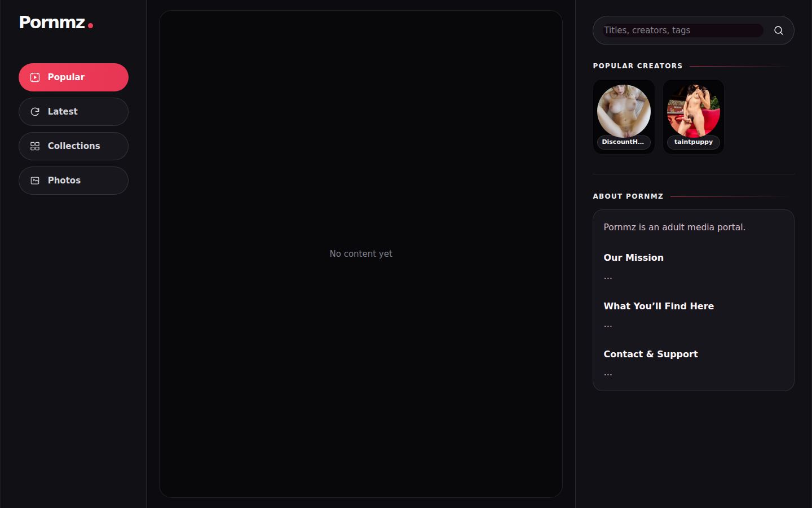Click the "Contact & Support" heading
The height and width of the screenshot is (508, 812).
[651, 354]
